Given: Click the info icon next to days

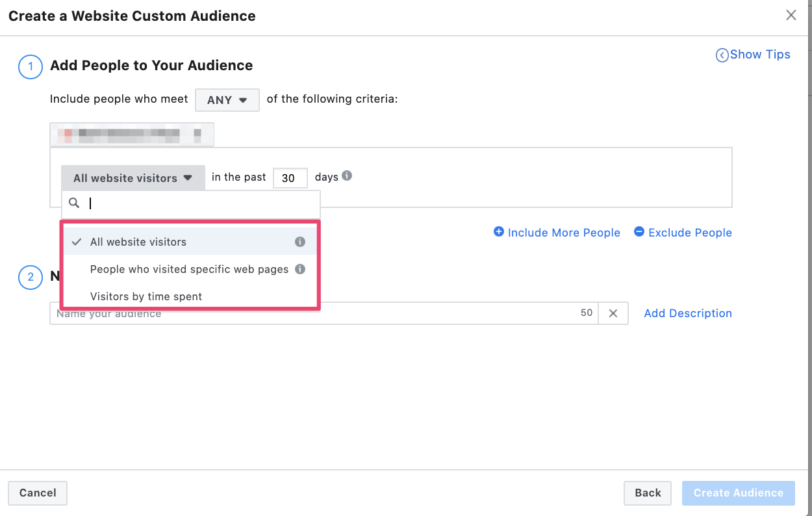Looking at the screenshot, I should 347,175.
